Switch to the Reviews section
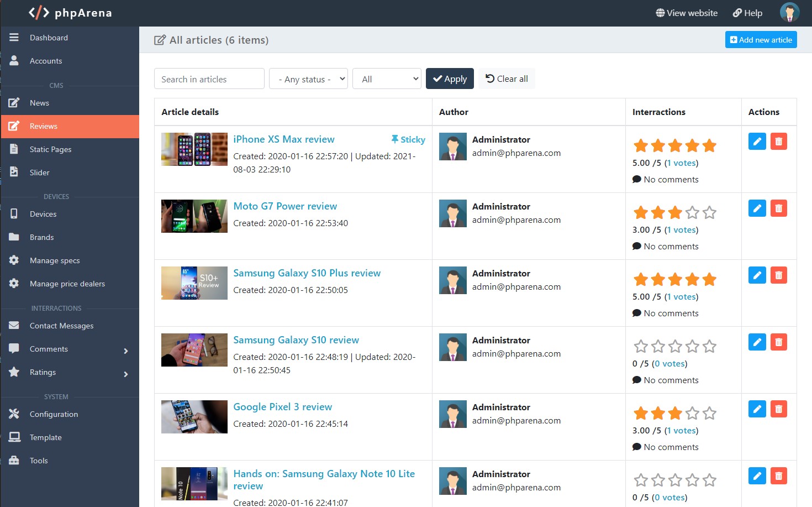The height and width of the screenshot is (507, 812). [44, 126]
